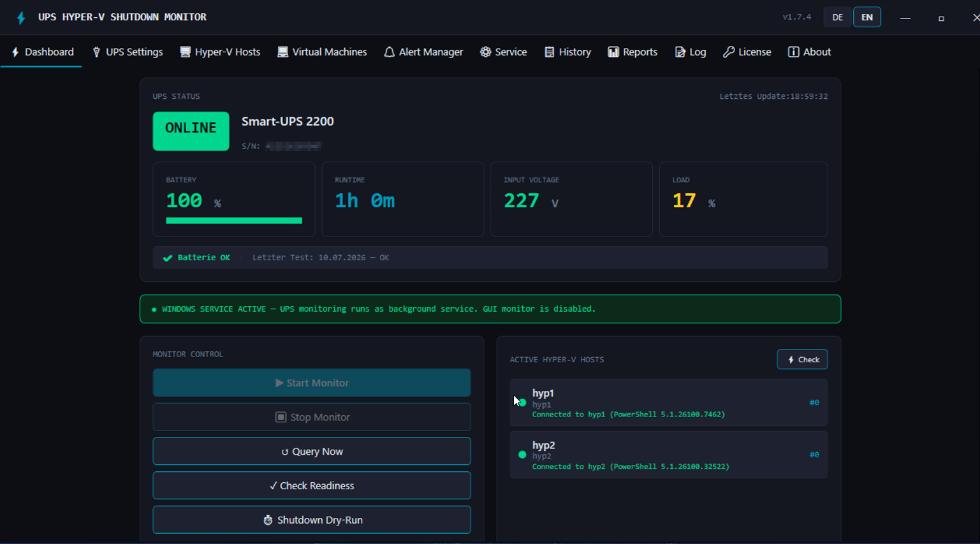Switch to the Service tab
Screen dimensions: 980x544
pyautogui.click(x=504, y=52)
